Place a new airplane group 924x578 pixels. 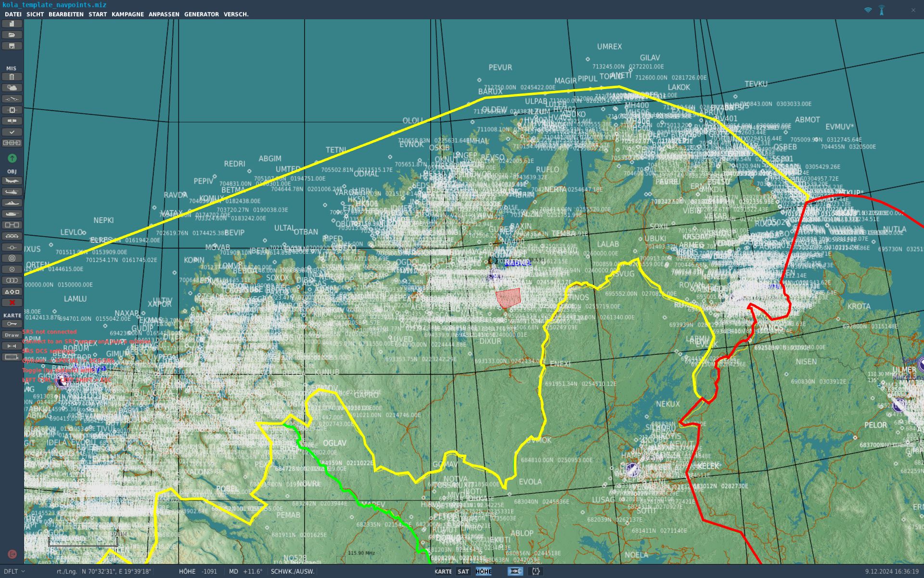point(12,181)
